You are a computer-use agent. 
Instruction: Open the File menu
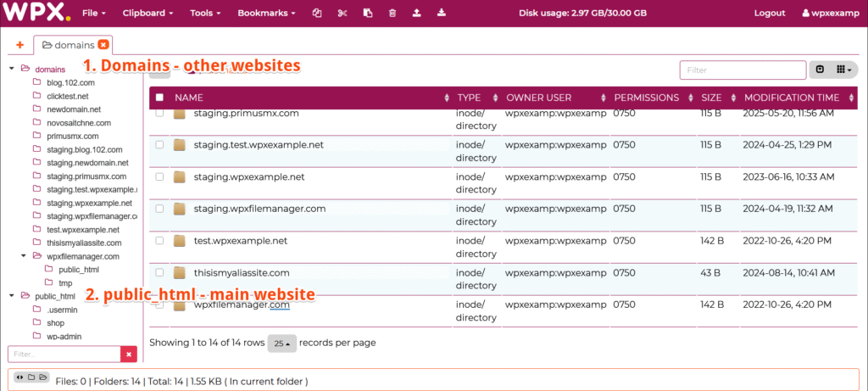coord(93,14)
